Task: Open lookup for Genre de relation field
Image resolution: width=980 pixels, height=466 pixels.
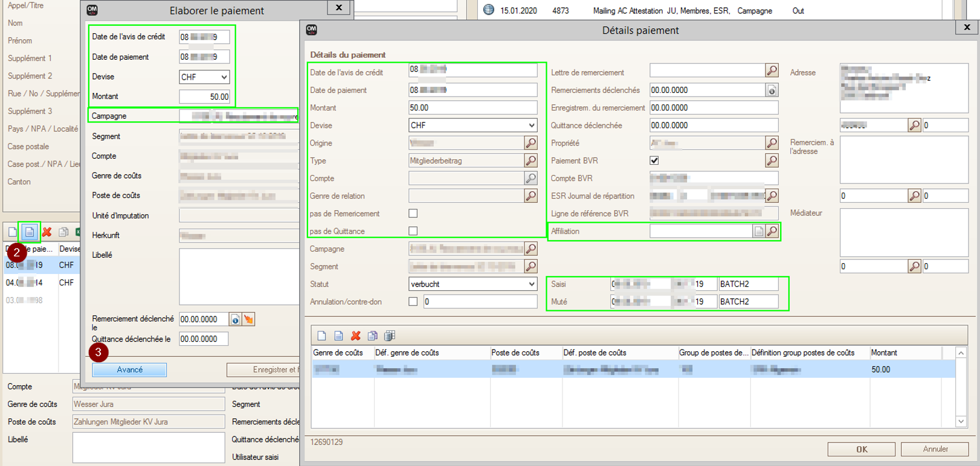Action: [530, 196]
